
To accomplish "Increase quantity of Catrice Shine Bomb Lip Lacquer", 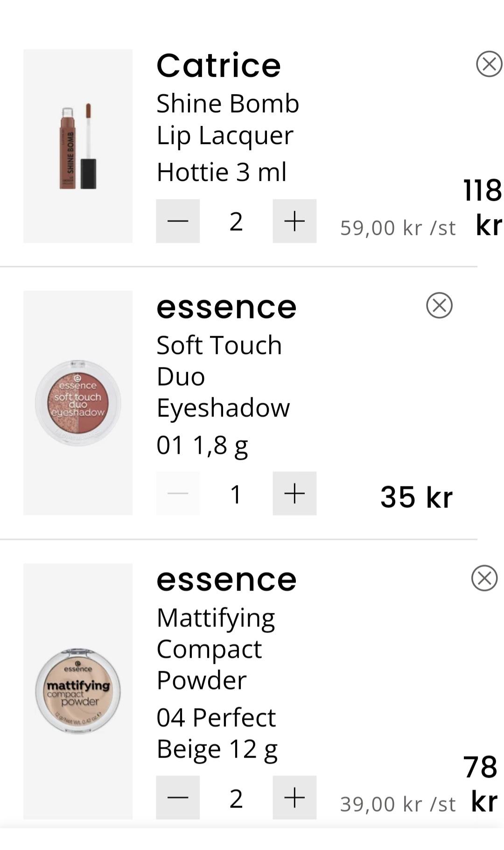I will click(x=294, y=221).
